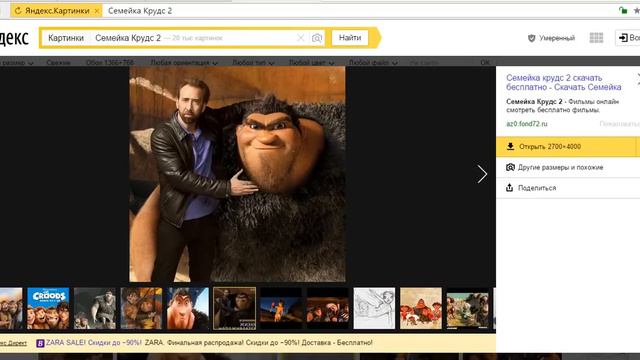Open the Любая ориентация dropdown
Screen dimensions: 640x360
click(184, 62)
